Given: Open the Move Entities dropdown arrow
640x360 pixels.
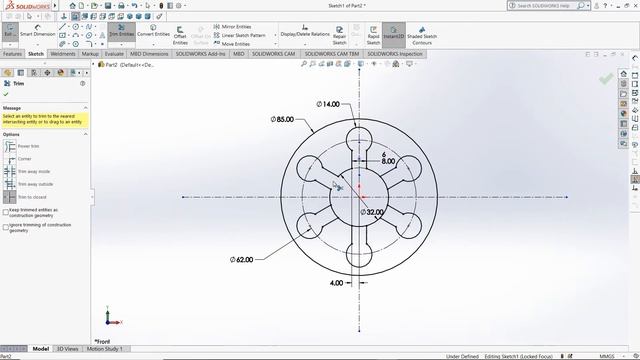Looking at the screenshot, I should tap(275, 44).
